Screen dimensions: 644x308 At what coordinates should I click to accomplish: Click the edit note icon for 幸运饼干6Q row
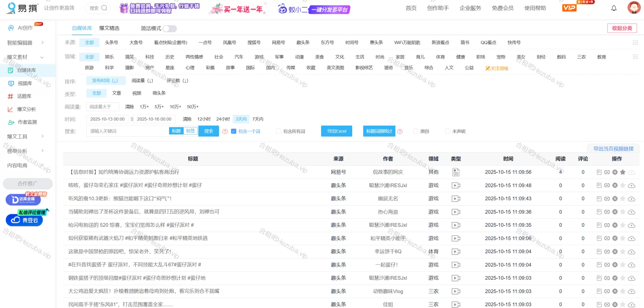tap(599, 252)
